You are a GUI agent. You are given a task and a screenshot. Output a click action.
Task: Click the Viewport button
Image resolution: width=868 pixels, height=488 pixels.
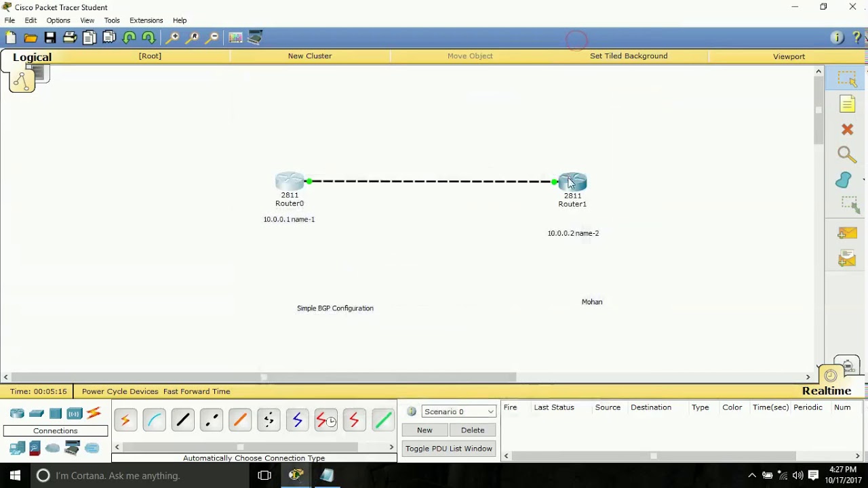pos(789,56)
